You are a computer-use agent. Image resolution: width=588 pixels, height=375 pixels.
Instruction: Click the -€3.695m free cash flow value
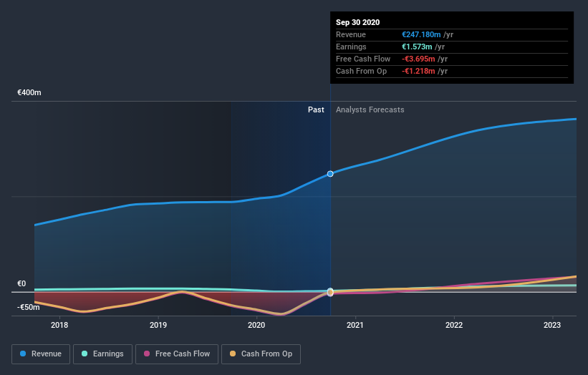coord(418,59)
